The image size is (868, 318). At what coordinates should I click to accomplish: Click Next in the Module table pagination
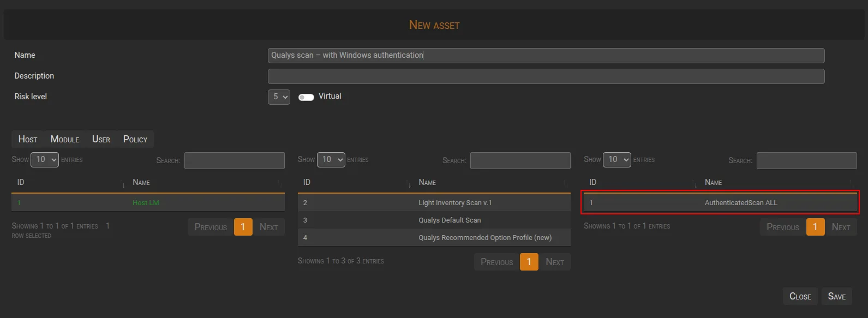554,262
